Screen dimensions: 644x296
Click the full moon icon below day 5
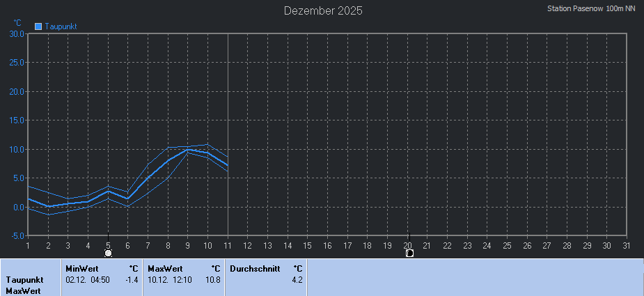(108, 253)
